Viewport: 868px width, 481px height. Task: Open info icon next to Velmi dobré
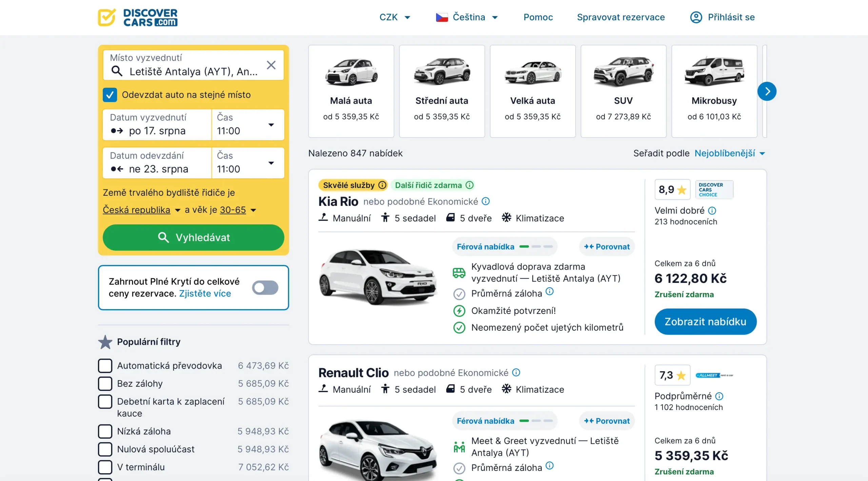[x=712, y=211]
